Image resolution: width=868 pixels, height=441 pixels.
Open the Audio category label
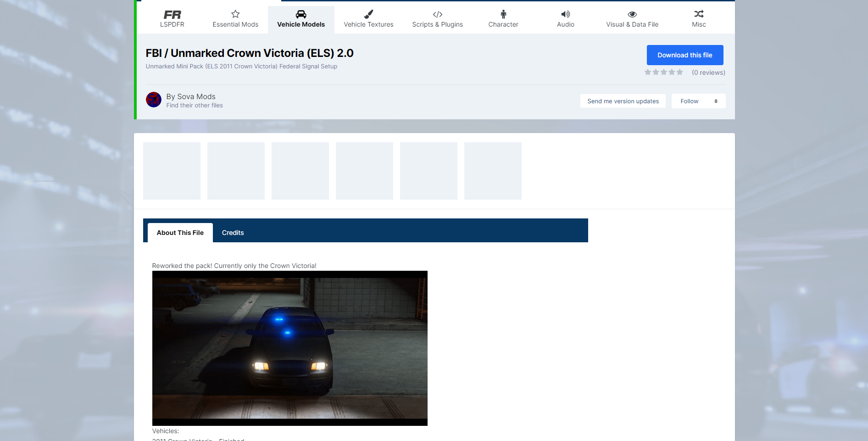click(566, 24)
